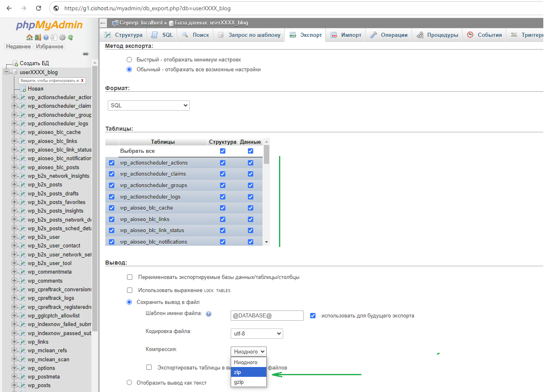This screenshot has height=392, width=547.
Task: Open phpMyAdmin documentation help icon
Action: tap(46, 37)
